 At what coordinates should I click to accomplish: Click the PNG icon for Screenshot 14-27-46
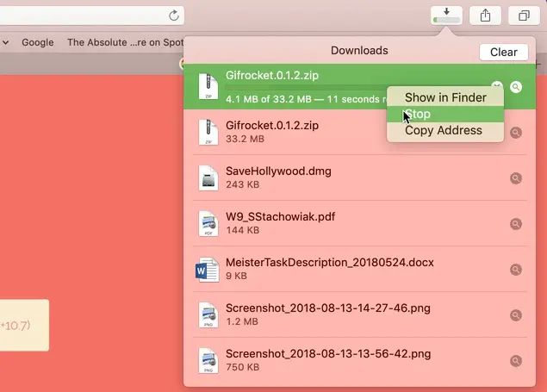(208, 315)
